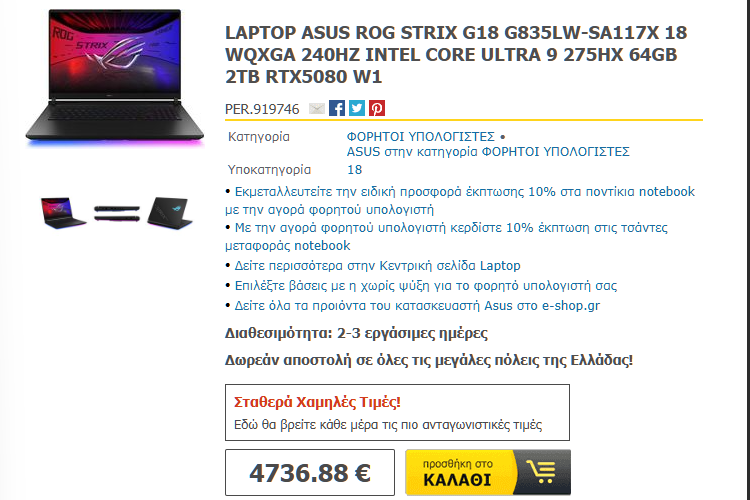Select the first front-view laptop thumbnail
Viewport: 750px width, 500px height.
[x=63, y=213]
